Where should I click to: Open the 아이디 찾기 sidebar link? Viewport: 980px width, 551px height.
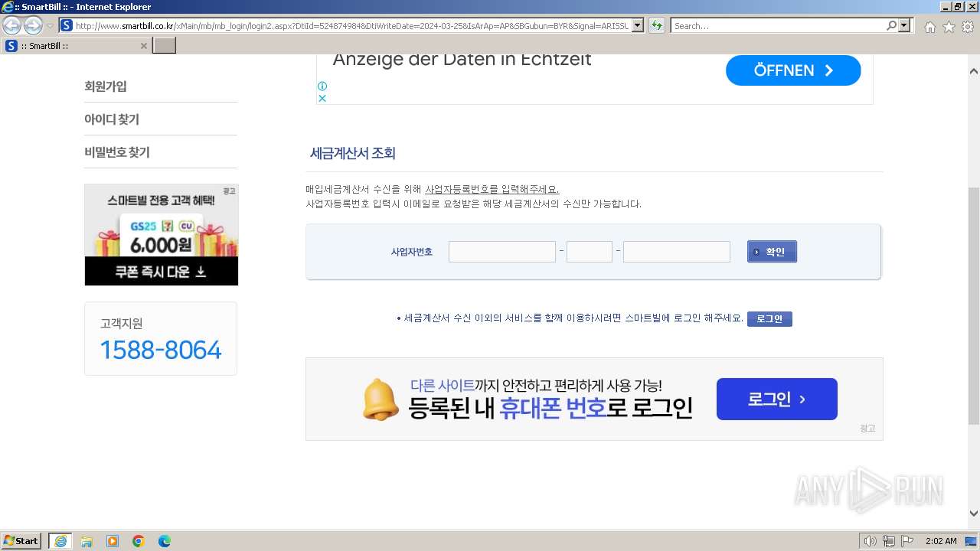pyautogui.click(x=112, y=119)
